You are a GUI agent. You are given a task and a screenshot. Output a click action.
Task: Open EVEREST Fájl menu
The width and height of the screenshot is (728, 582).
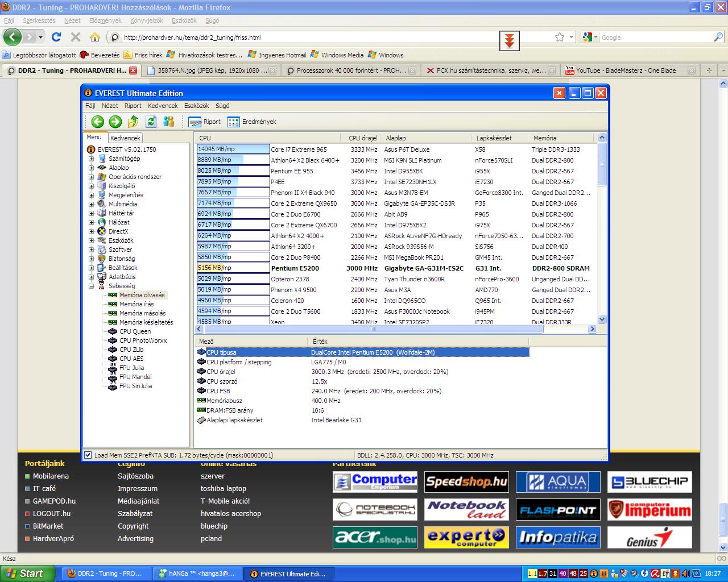click(x=90, y=106)
